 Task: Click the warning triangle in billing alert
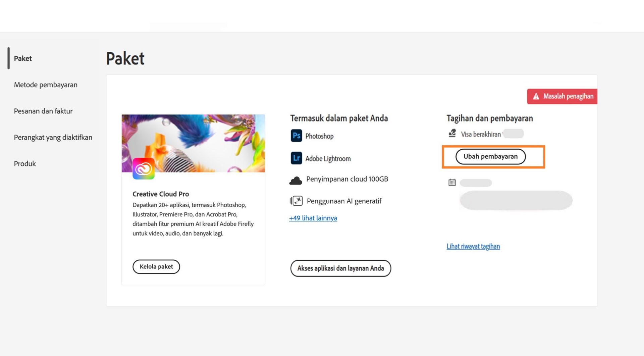(x=536, y=96)
